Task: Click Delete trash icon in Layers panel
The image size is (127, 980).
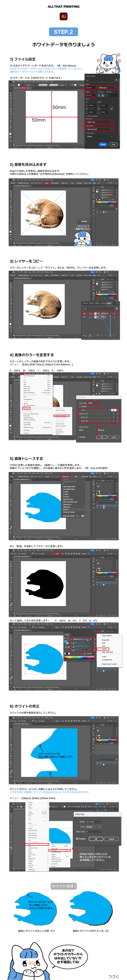Action: (114, 335)
